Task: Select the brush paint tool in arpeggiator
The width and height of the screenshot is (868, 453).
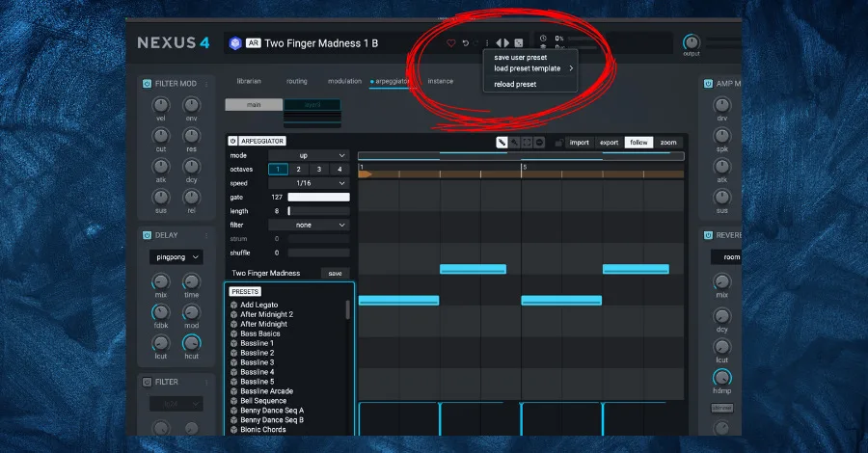Action: (x=514, y=142)
